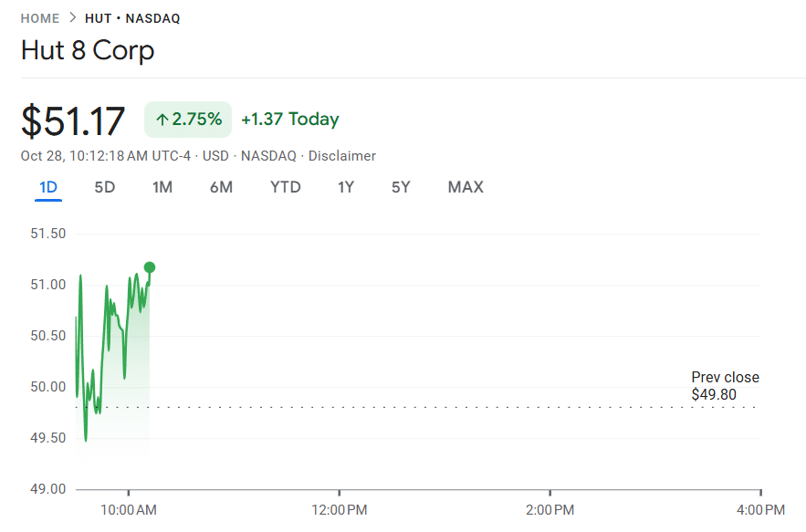Select the 1Y time range

coord(345,187)
